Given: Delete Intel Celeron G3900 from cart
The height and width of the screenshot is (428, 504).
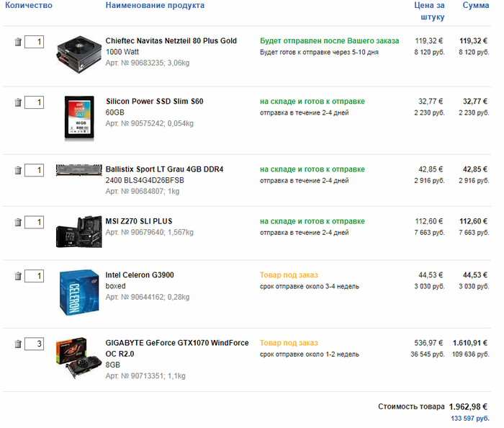Looking at the screenshot, I should point(18,276).
